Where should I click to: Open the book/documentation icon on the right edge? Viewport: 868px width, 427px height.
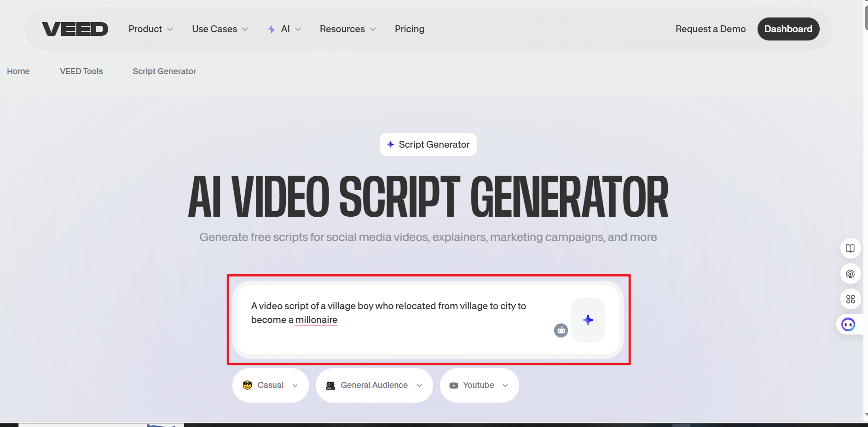(x=851, y=248)
